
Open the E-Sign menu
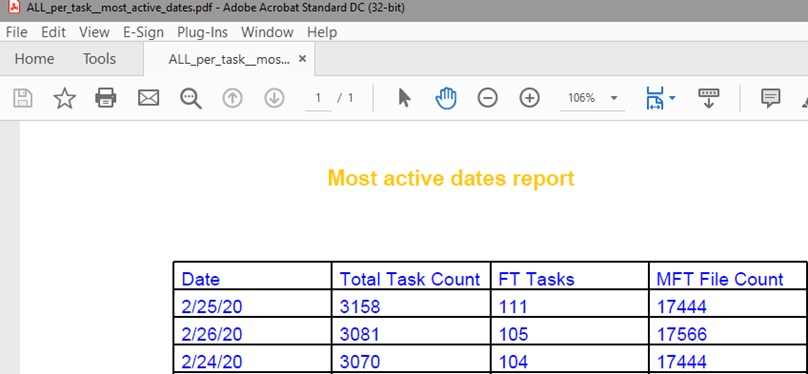click(143, 32)
